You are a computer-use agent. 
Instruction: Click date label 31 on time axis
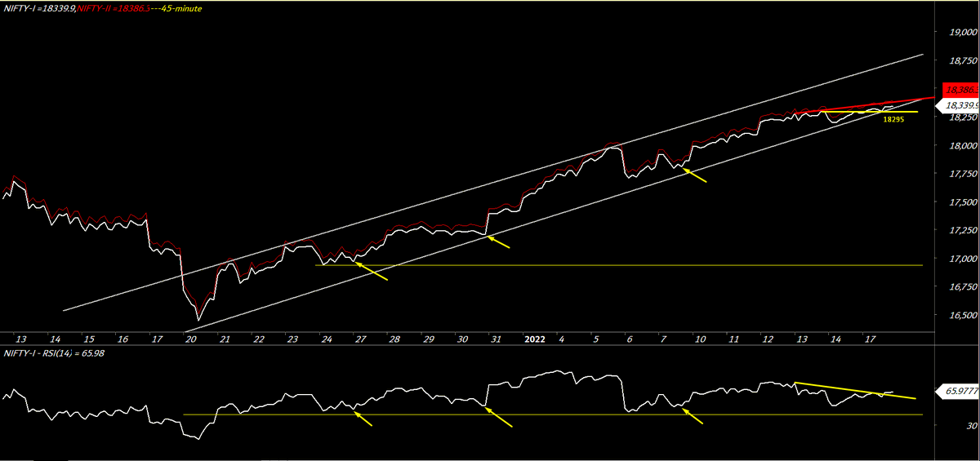tap(497, 338)
